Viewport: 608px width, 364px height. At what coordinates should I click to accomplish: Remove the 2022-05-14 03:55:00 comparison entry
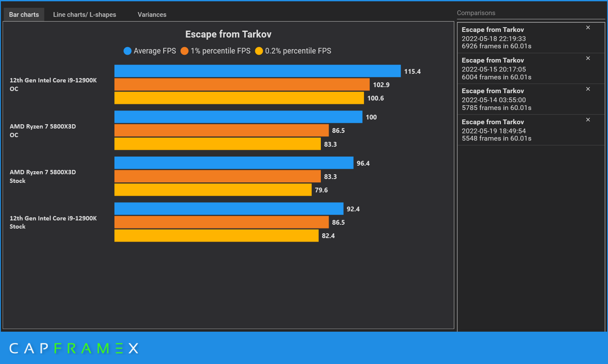click(x=588, y=89)
